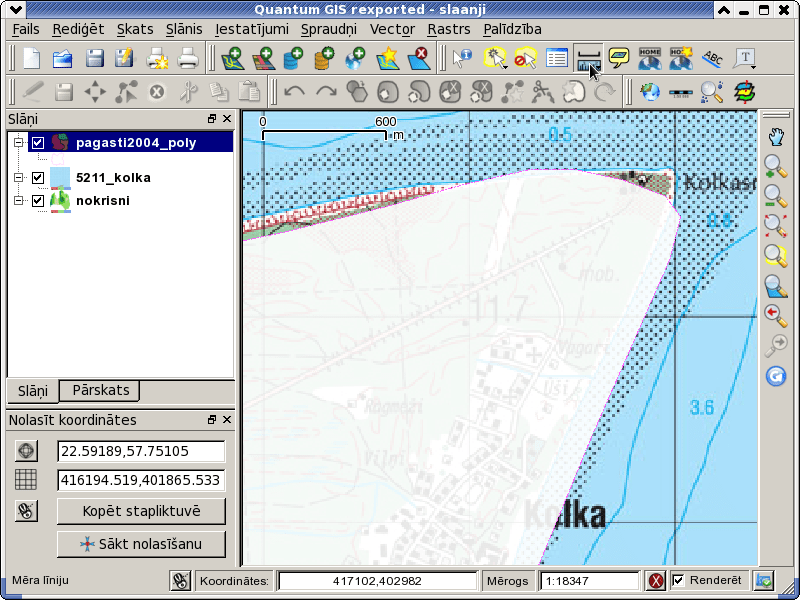
Task: Activate the Select Features tool
Action: 494,59
